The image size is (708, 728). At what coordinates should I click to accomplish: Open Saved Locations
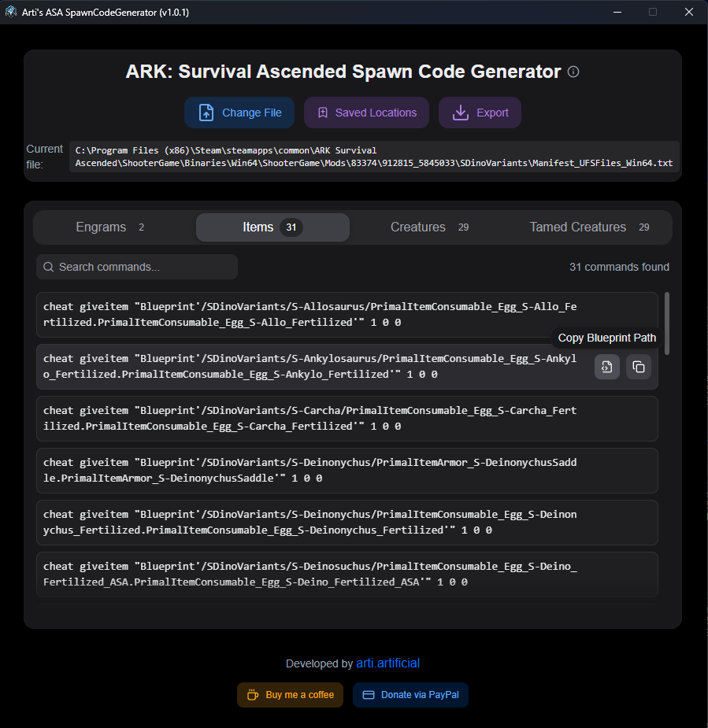point(366,113)
